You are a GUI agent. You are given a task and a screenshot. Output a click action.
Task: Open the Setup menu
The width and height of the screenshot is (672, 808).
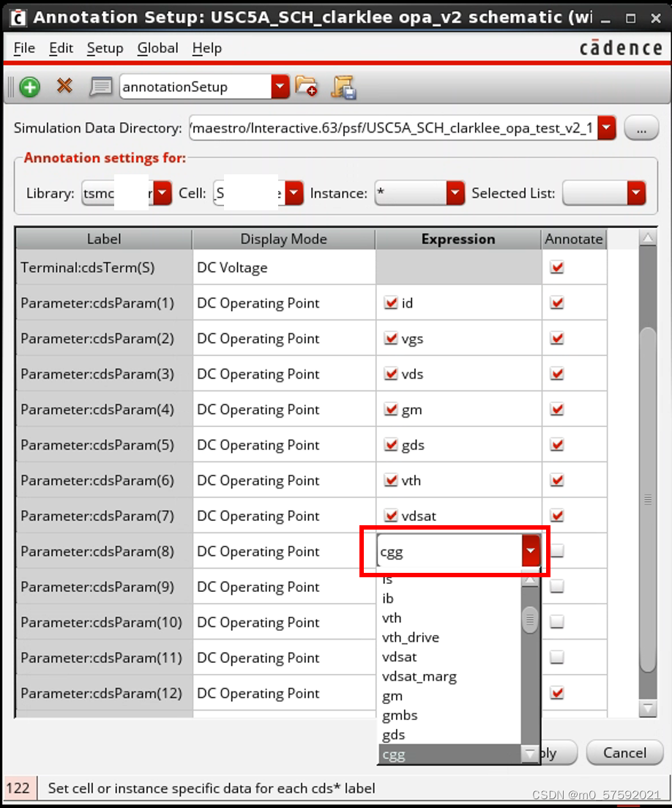click(105, 48)
